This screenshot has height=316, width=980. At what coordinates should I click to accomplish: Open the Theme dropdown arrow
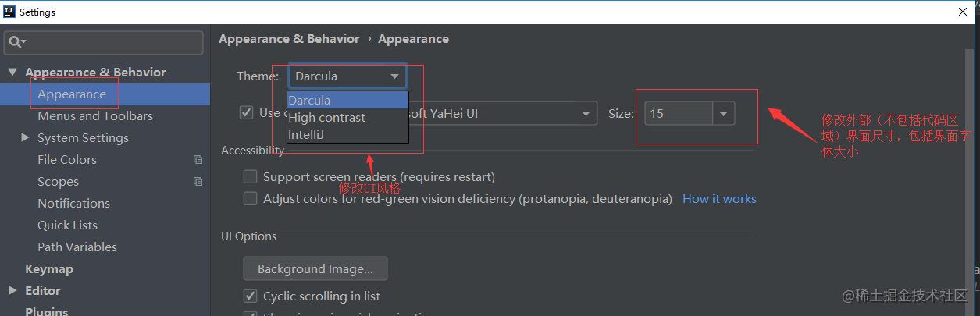point(394,76)
